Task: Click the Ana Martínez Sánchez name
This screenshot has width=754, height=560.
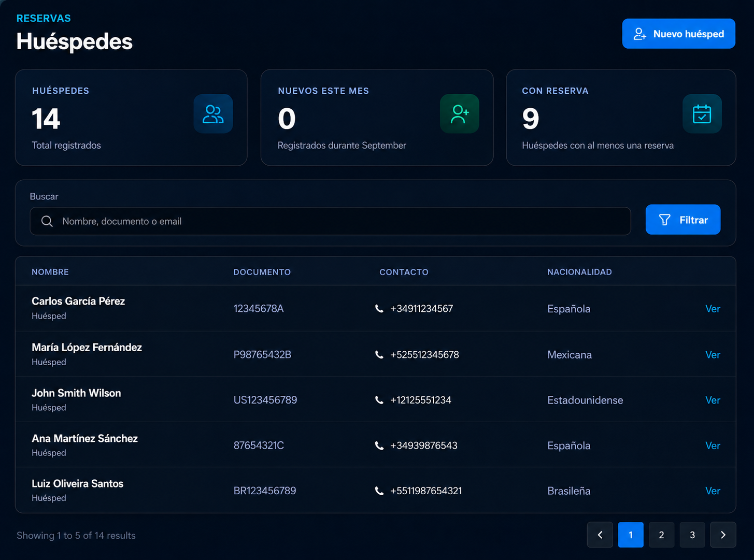Action: (85, 438)
